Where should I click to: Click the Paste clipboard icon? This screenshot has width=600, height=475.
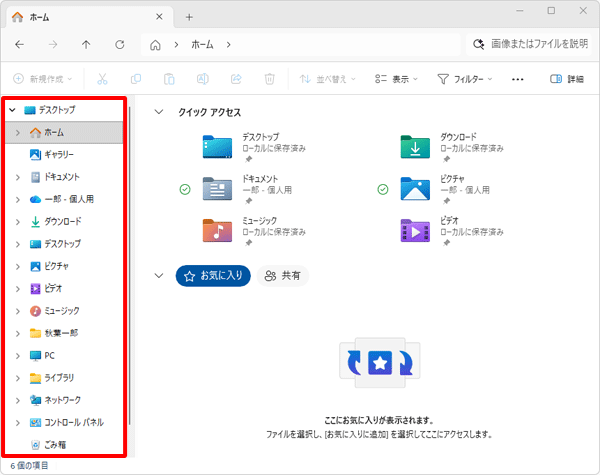(169, 79)
